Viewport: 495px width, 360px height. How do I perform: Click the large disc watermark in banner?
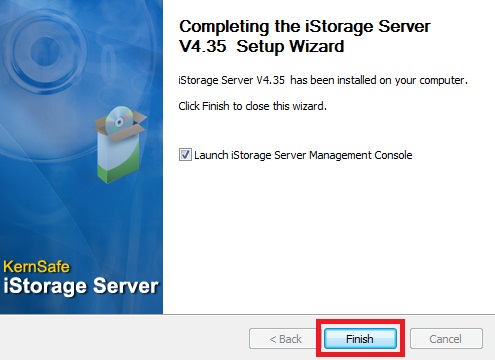coord(45,53)
